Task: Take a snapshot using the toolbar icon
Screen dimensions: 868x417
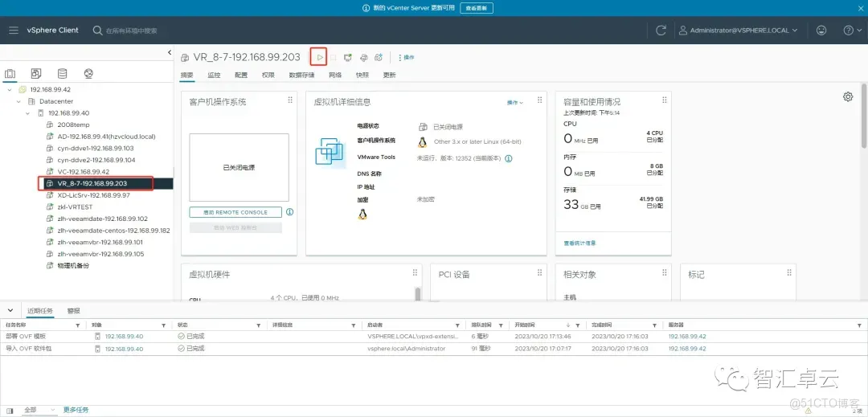Action: click(x=379, y=57)
